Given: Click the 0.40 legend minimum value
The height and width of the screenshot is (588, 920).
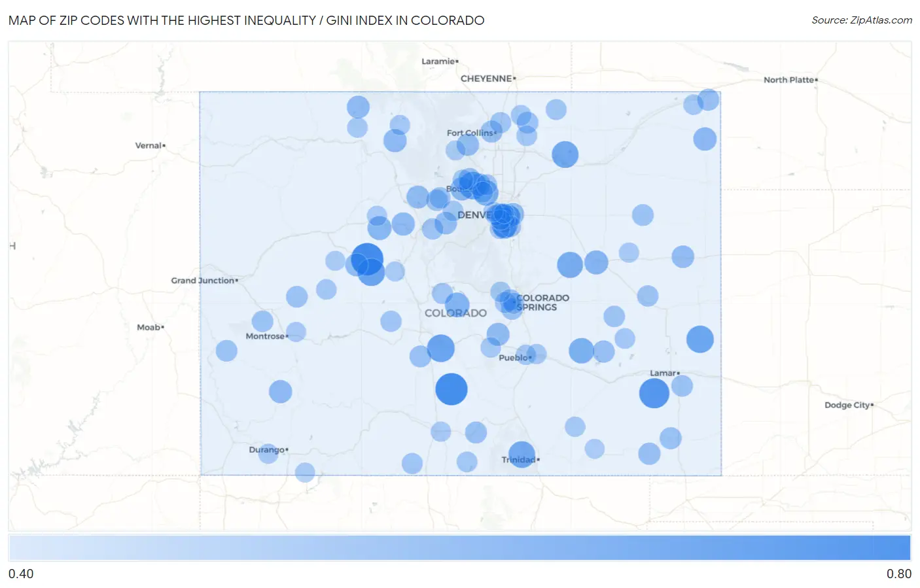Looking at the screenshot, I should [21, 574].
